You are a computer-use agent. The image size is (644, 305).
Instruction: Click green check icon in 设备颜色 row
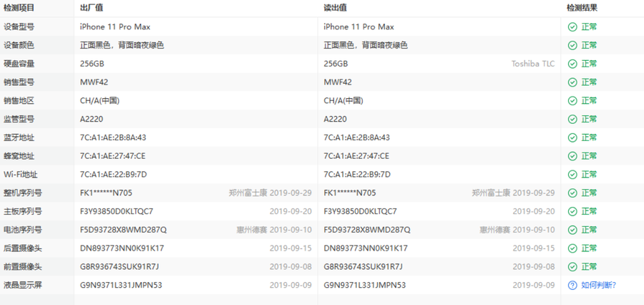pos(572,46)
